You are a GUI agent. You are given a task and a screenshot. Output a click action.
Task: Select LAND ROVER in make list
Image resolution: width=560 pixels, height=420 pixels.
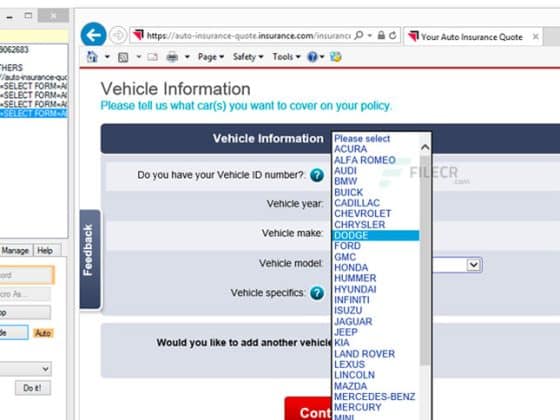point(364,354)
